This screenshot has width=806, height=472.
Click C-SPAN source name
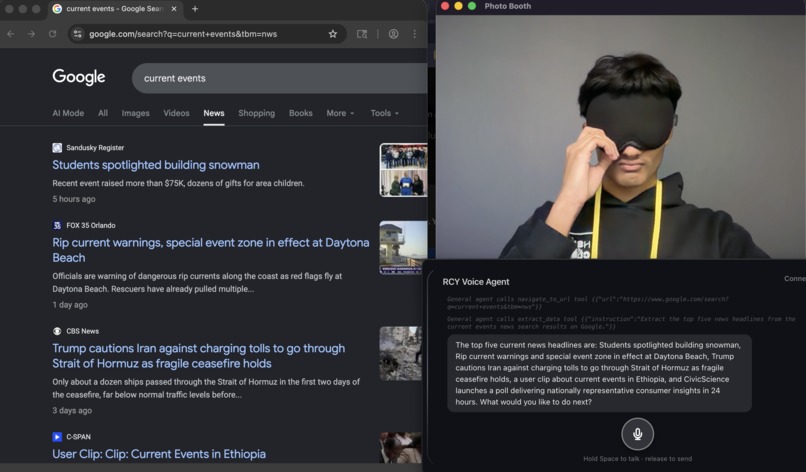tap(79, 437)
